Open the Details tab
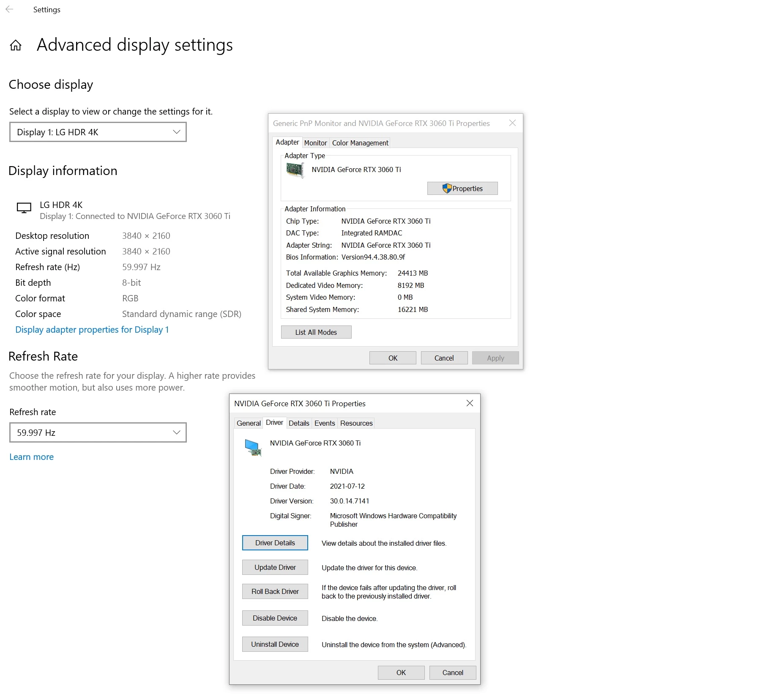 coord(299,423)
